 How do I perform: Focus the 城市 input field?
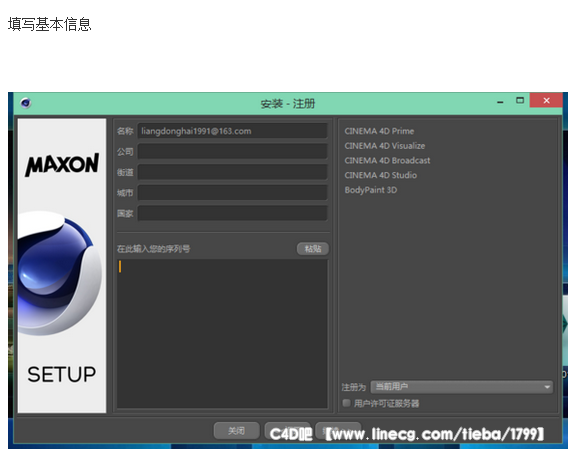coord(232,193)
